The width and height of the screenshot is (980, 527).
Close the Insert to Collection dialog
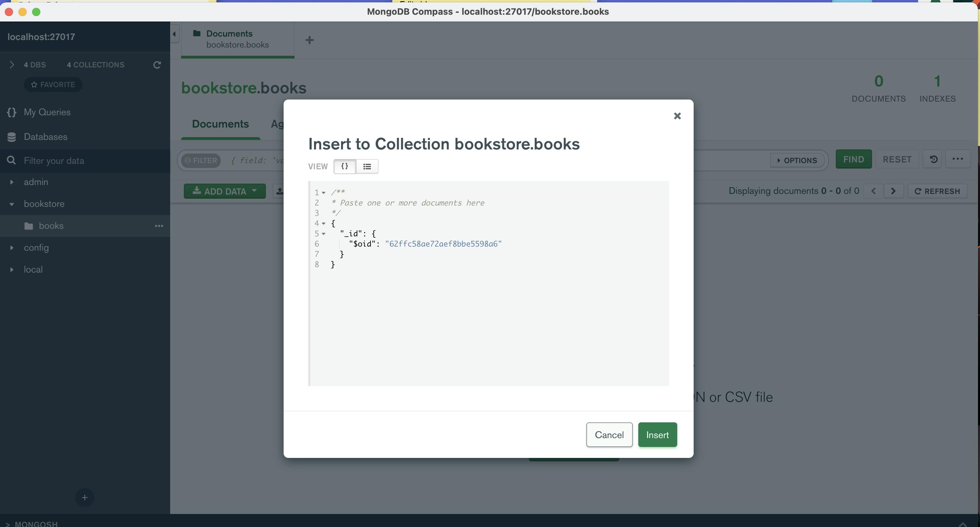(677, 116)
